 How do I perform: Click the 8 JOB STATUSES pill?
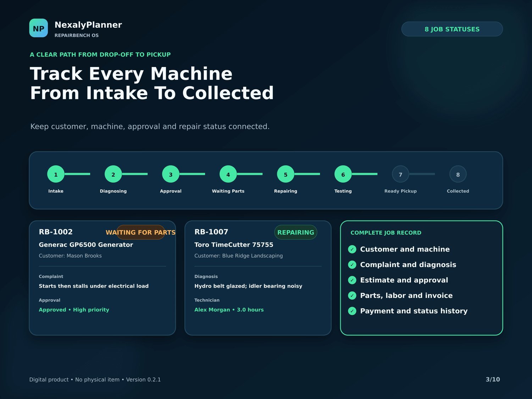point(452,29)
